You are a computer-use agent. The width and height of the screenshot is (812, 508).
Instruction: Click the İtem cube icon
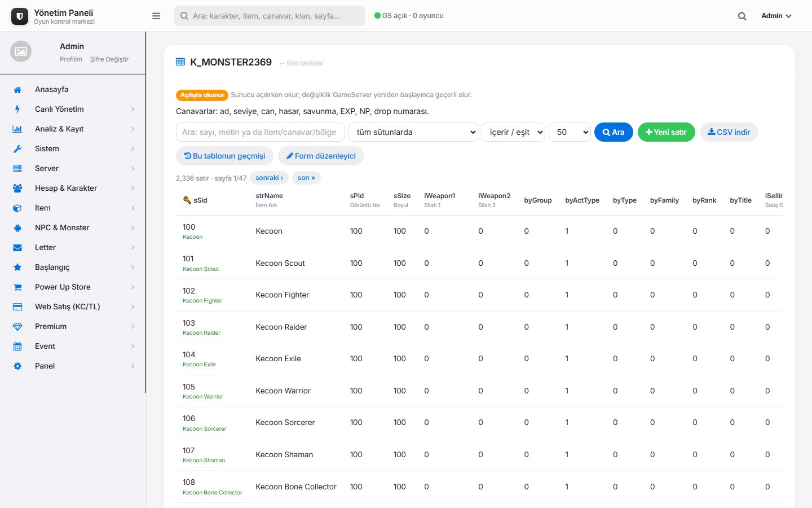click(x=17, y=208)
